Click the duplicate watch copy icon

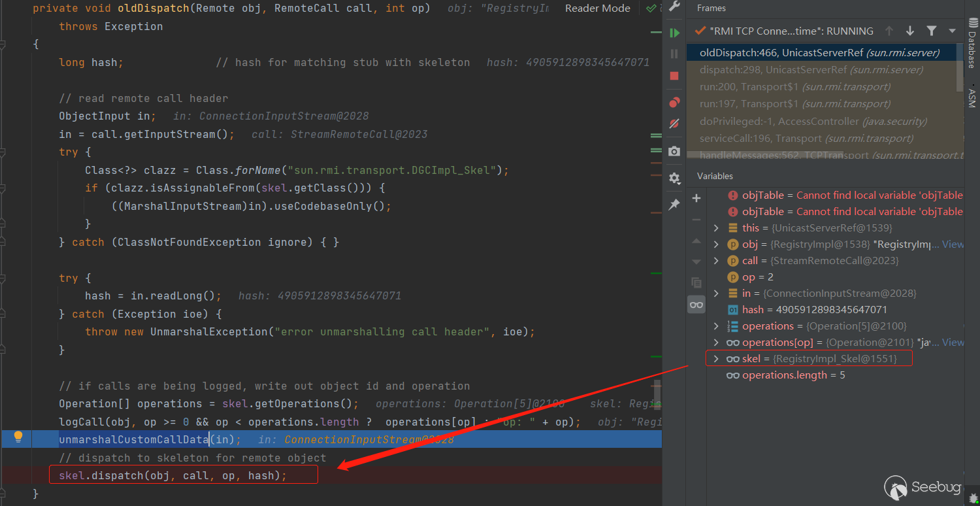(696, 282)
